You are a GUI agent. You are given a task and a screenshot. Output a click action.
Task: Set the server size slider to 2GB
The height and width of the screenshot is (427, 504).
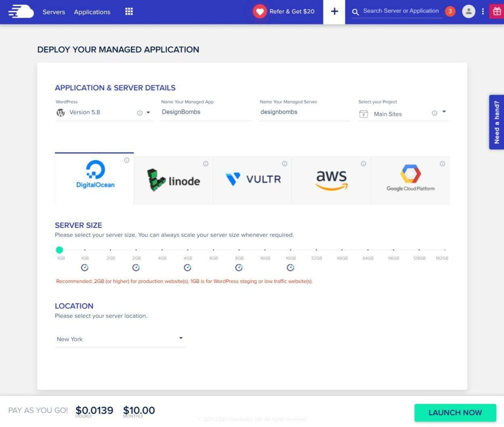coord(111,250)
